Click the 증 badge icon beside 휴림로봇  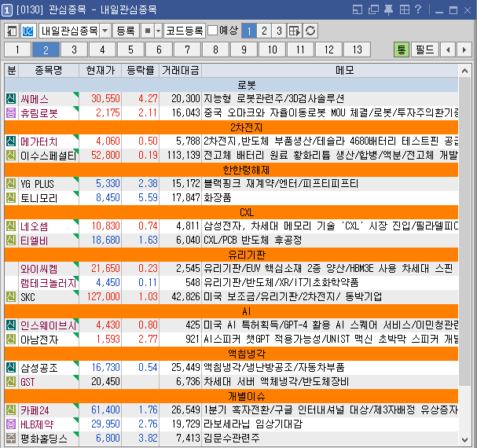(11, 113)
